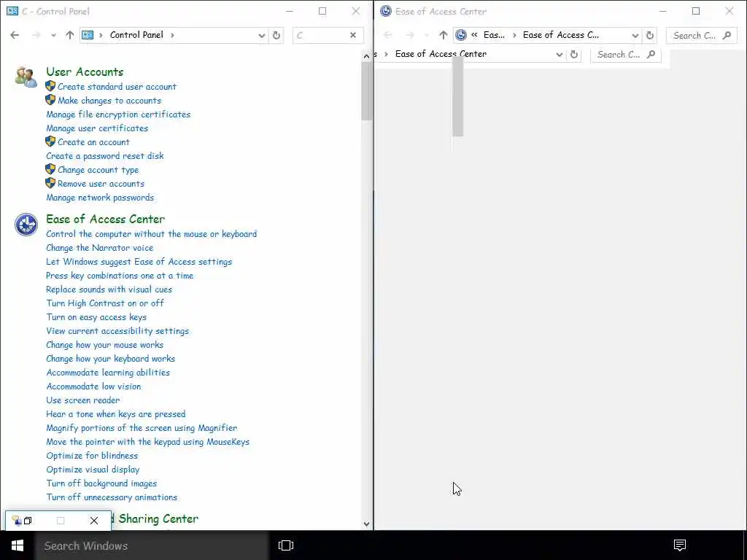The image size is (747, 560).
Task: Open recent locations dropdown in Control Panel window
Action: (53, 35)
